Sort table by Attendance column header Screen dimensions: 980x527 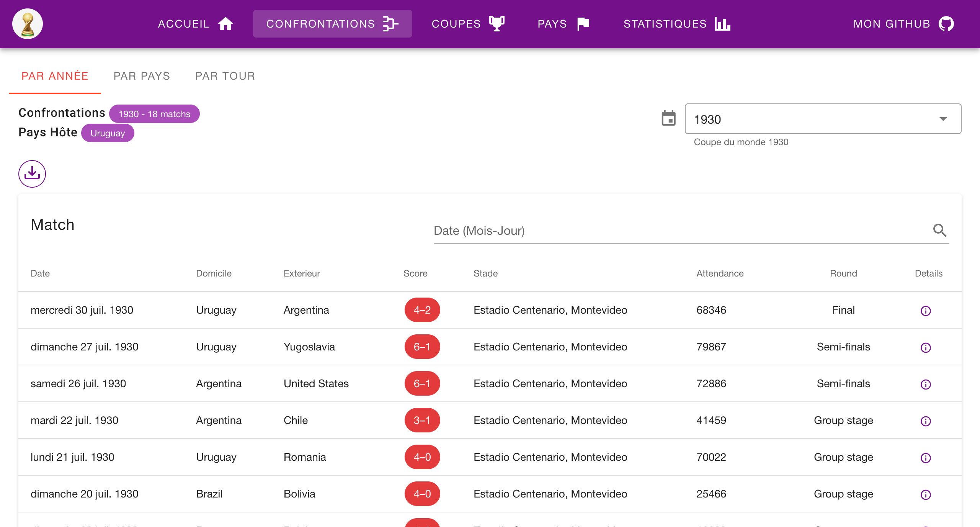tap(720, 273)
